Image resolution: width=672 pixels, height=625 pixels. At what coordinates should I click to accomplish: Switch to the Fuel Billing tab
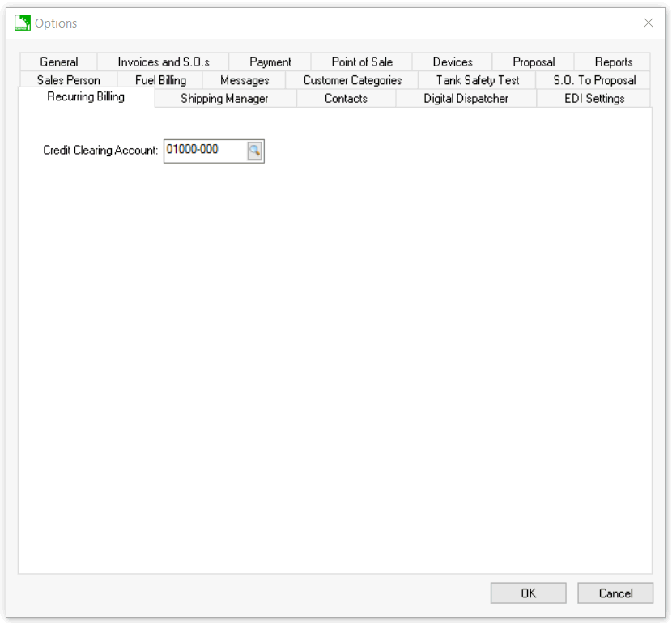[x=160, y=80]
